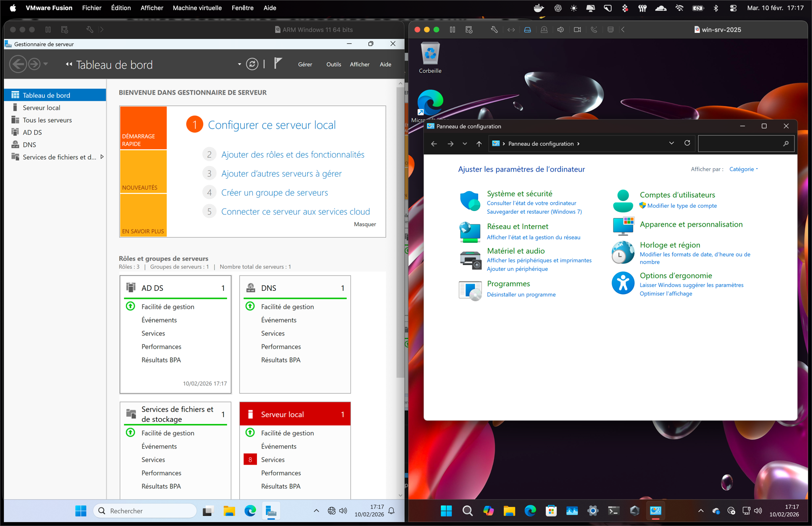The width and height of the screenshot is (812, 526).
Task: Click the Système et sécurité shield icon
Action: click(470, 201)
